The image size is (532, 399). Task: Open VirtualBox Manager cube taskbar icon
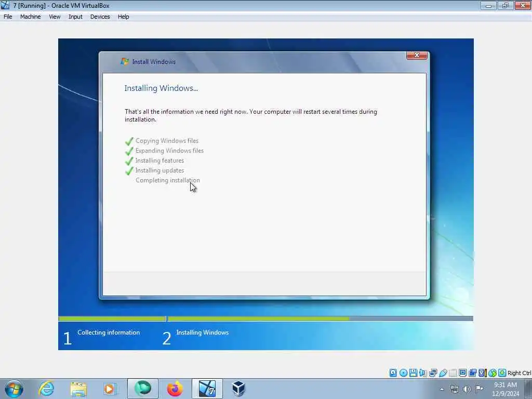(238, 389)
